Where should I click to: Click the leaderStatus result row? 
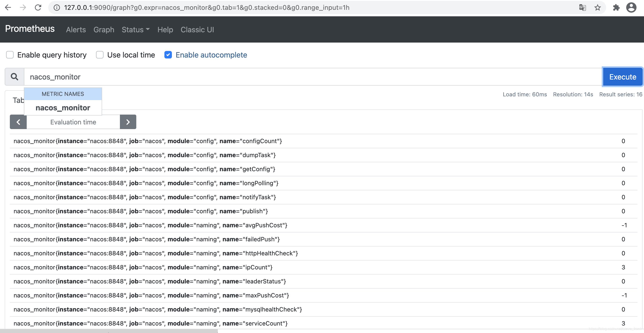click(x=323, y=281)
